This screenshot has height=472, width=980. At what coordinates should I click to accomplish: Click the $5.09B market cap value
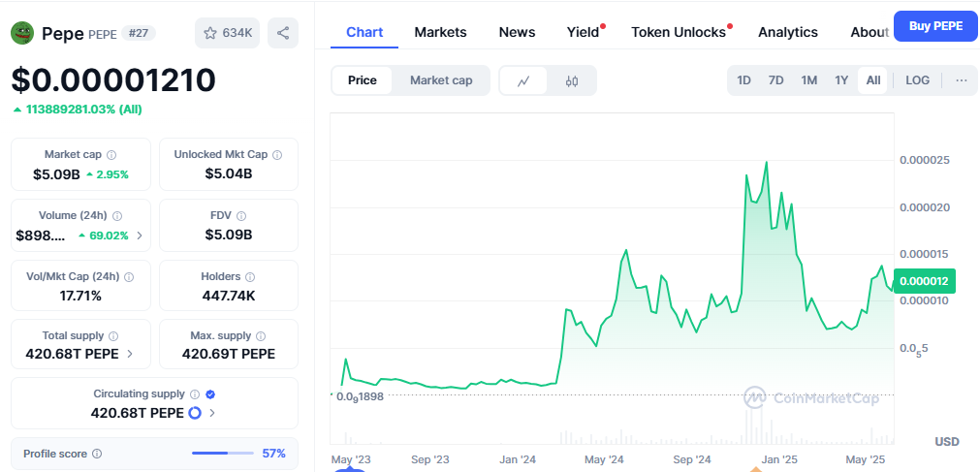pyautogui.click(x=56, y=174)
